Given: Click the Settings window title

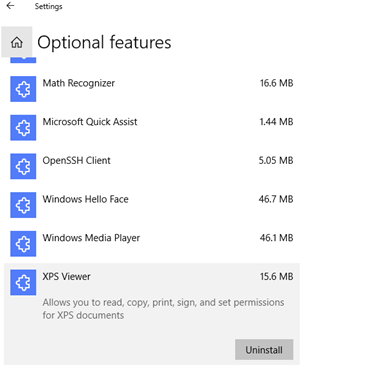Looking at the screenshot, I should tap(48, 6).
